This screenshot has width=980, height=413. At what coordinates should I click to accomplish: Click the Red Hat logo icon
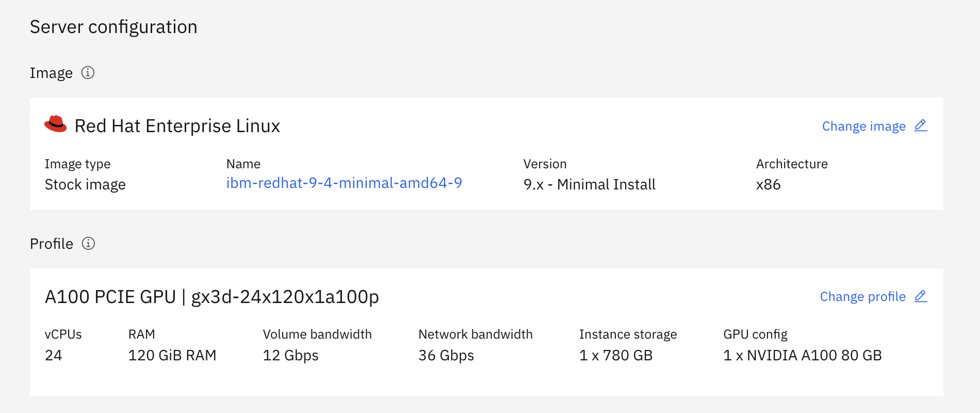56,124
